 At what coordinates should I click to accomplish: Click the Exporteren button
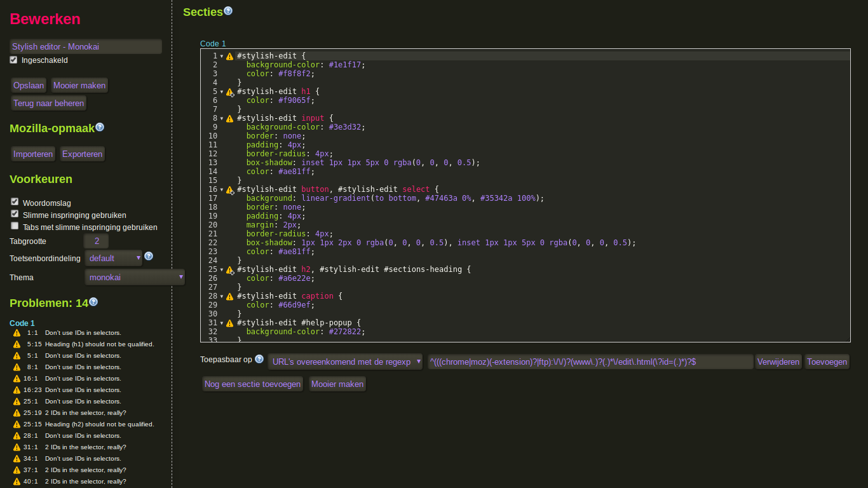pos(83,154)
